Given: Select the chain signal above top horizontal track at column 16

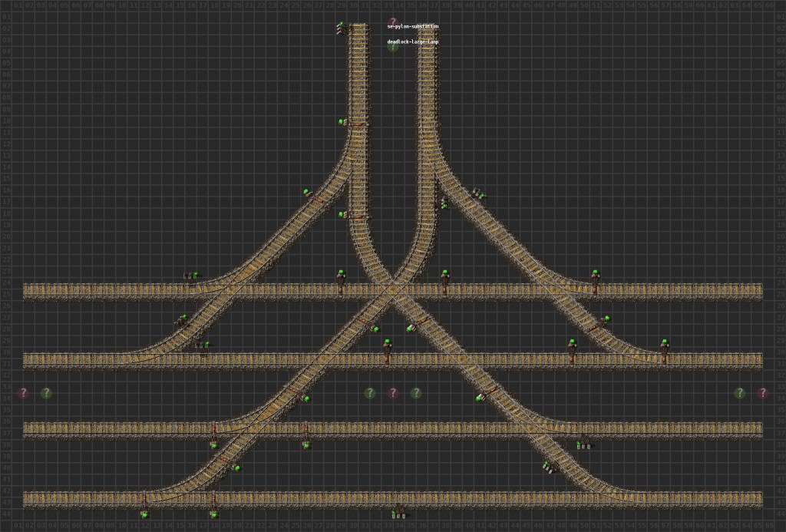Looking at the screenshot, I should pos(190,276).
